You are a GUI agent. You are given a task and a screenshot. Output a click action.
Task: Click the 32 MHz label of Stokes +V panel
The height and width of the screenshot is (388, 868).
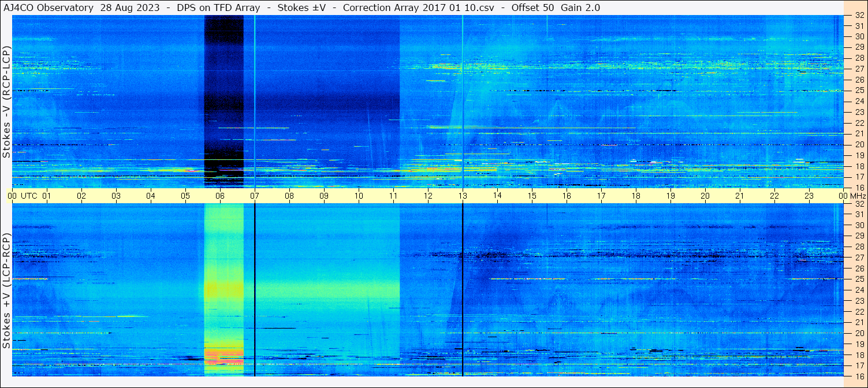point(859,204)
